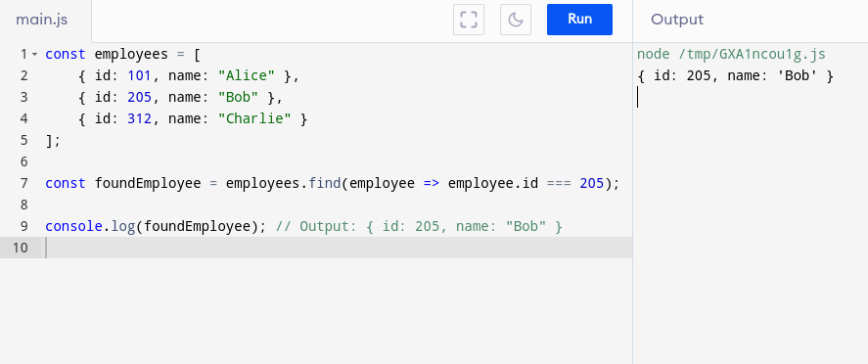Place cursor on empty line 10
This screenshot has height=364, width=868.
pos(338,248)
